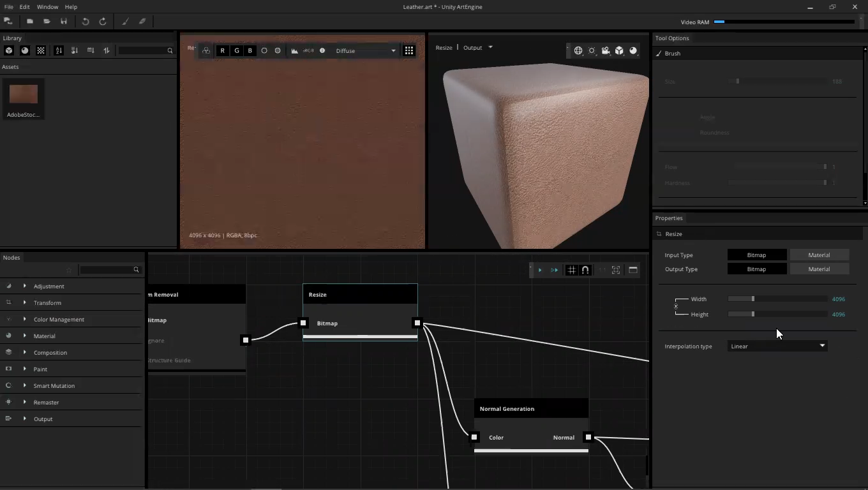Select the eraser tool in the top toolbar
Viewport: 868px width, 490px height.
pyautogui.click(x=142, y=22)
